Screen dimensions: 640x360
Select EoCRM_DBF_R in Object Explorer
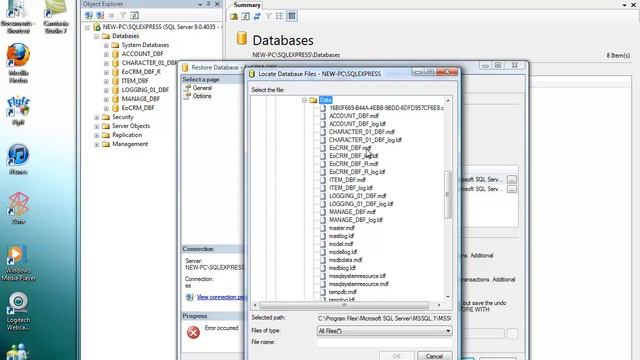click(141, 72)
